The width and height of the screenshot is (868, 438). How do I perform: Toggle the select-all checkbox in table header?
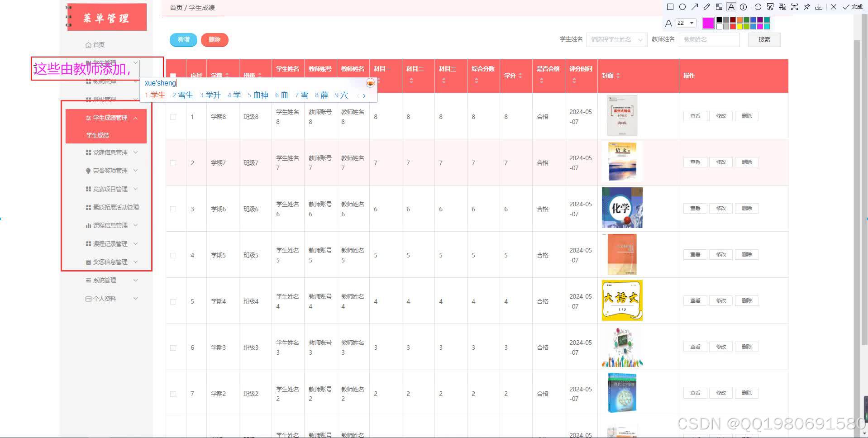[x=173, y=76]
